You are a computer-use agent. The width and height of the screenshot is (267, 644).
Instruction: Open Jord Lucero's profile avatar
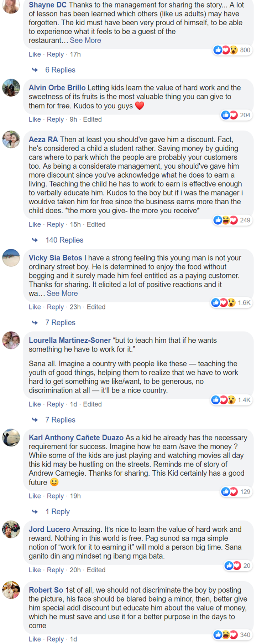click(11, 529)
